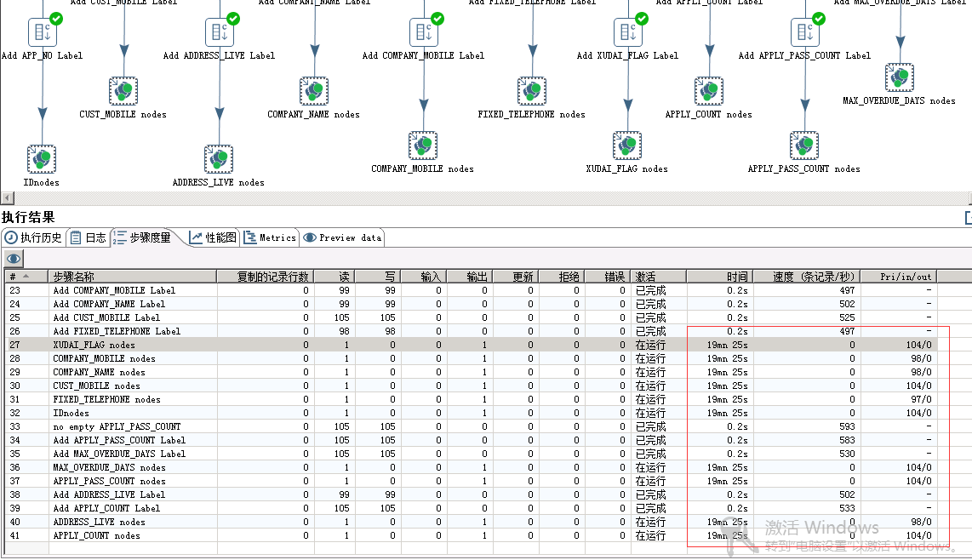Click the Add XUDAI_FLAG Label step icon
The width and height of the screenshot is (972, 560).
click(x=628, y=31)
